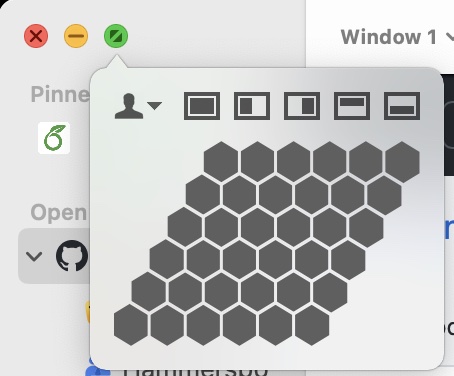Select the bottom-left hexagon in the grid
Image resolution: width=454 pixels, height=376 pixels.
[x=131, y=325]
